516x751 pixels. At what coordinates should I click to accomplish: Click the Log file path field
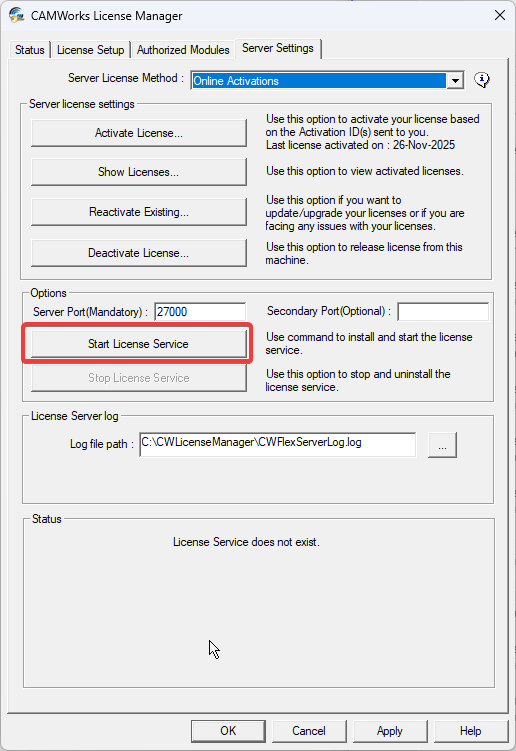pos(278,444)
